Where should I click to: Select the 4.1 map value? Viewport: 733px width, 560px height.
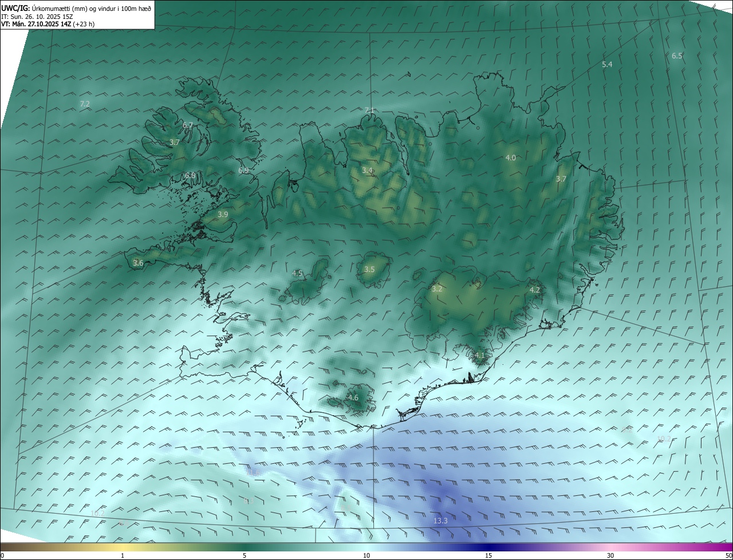(480, 355)
